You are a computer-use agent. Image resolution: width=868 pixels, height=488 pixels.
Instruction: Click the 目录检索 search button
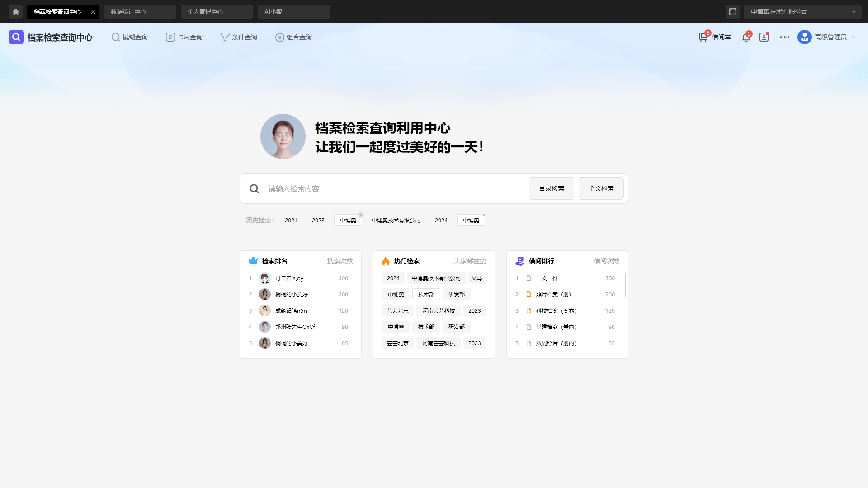551,188
